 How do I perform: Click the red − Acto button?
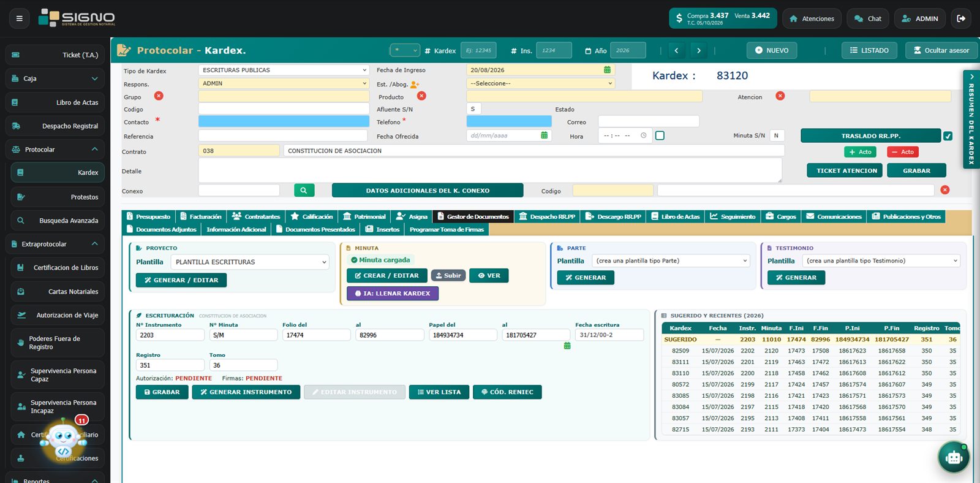902,152
